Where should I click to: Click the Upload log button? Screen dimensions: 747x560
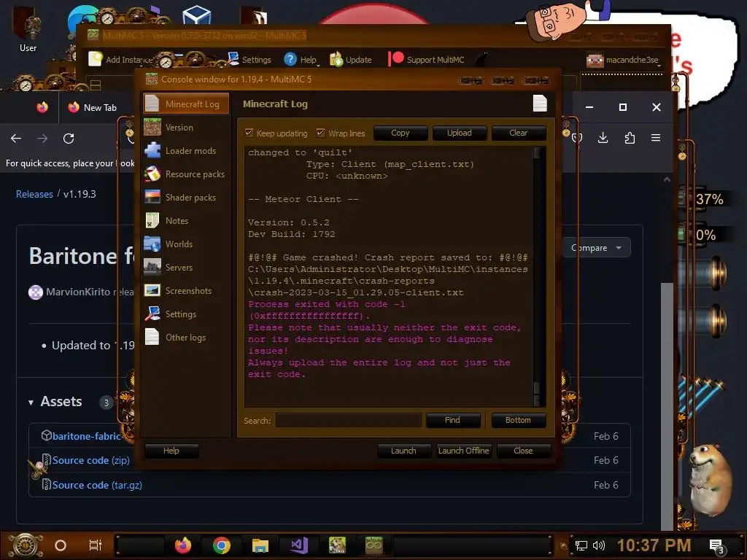pyautogui.click(x=460, y=133)
